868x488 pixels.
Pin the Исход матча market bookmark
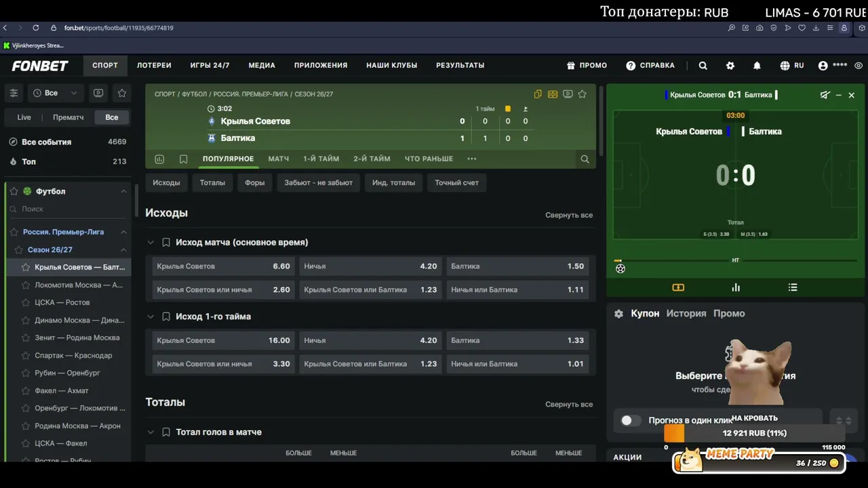(166, 242)
